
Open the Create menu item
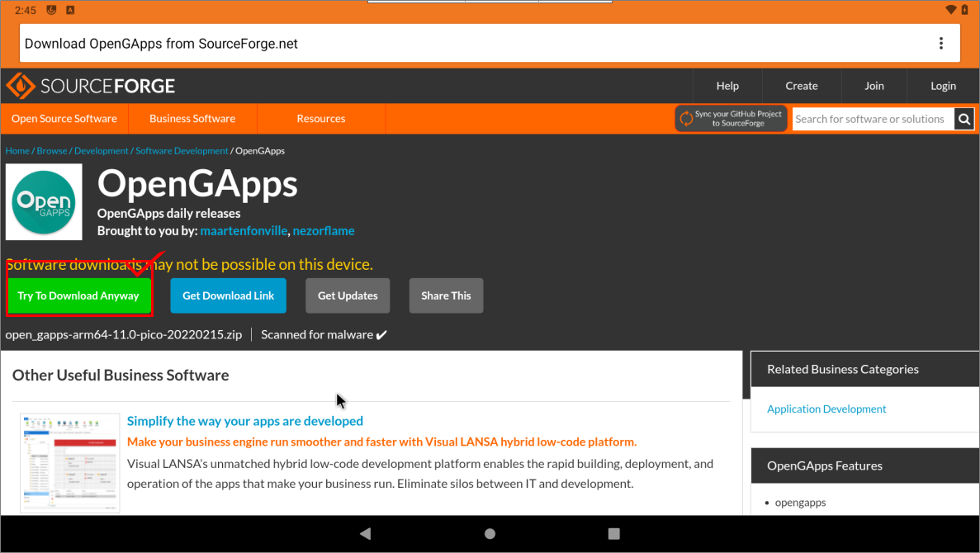801,86
